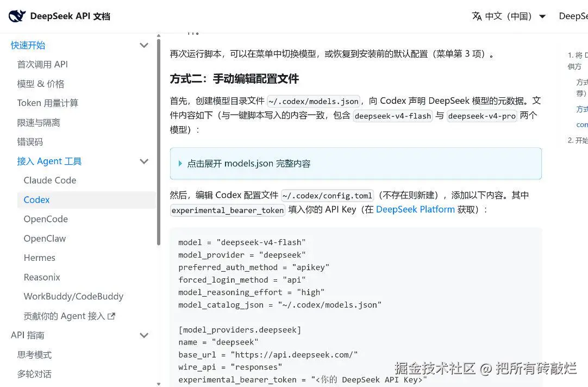Click code line model_reasoning_effort = "high"
This screenshot has width=588, height=387.
tap(251, 292)
